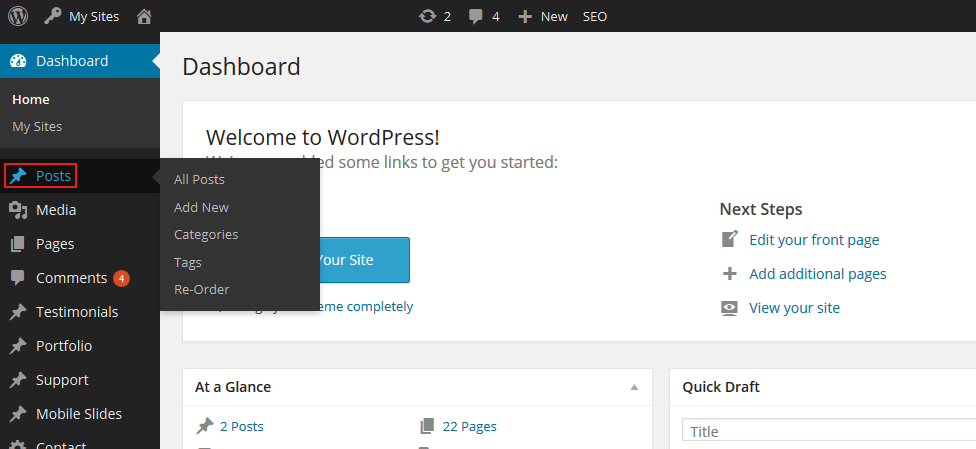Open Pages in the sidebar
The height and width of the screenshot is (449, 976).
coord(55,244)
